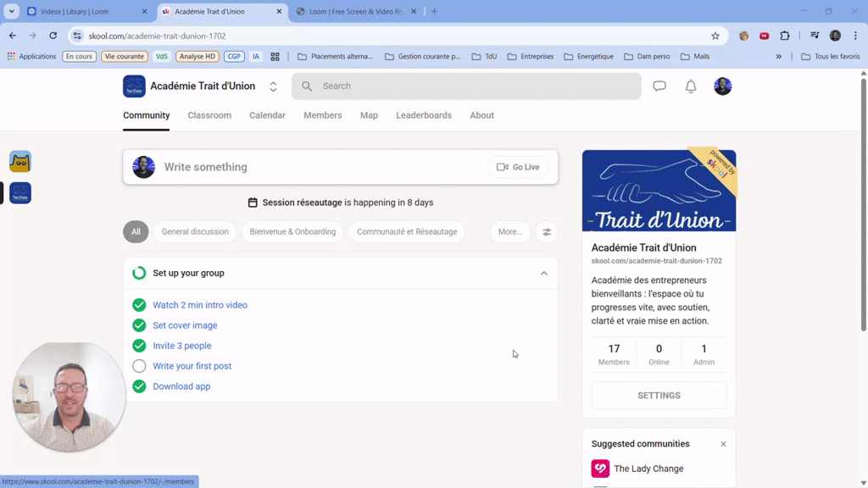The width and height of the screenshot is (868, 488).
Task: Open the Entreprises bookmarks folder
Action: (x=531, y=57)
